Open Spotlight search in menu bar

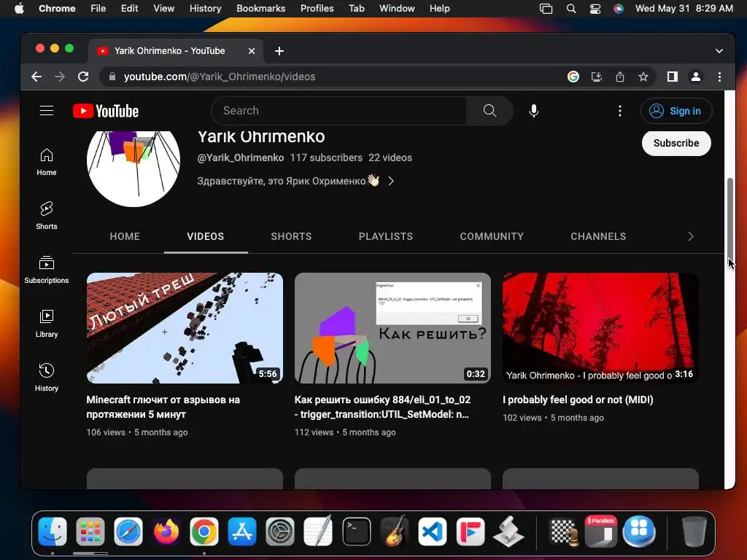coord(570,9)
